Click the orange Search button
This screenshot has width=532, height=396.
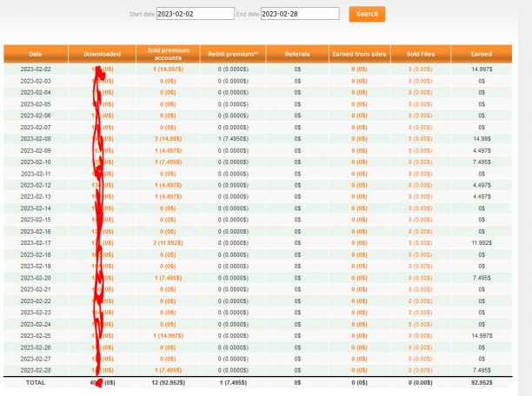point(367,14)
